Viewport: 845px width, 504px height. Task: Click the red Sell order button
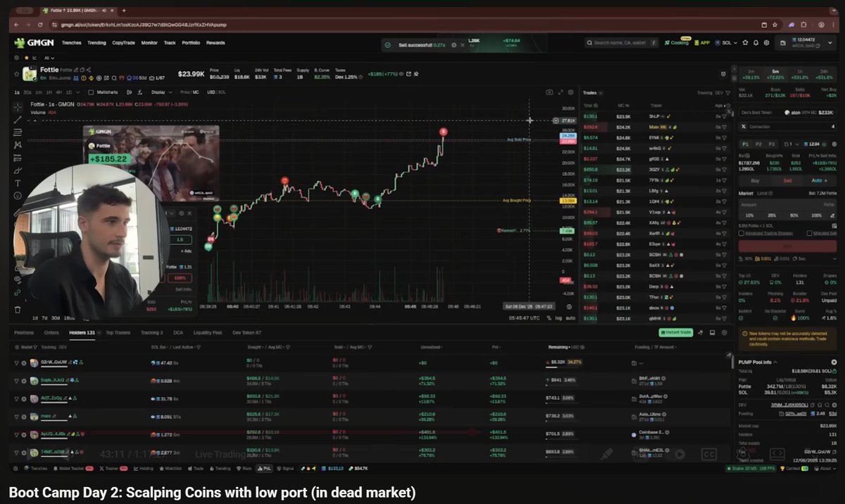tap(787, 246)
